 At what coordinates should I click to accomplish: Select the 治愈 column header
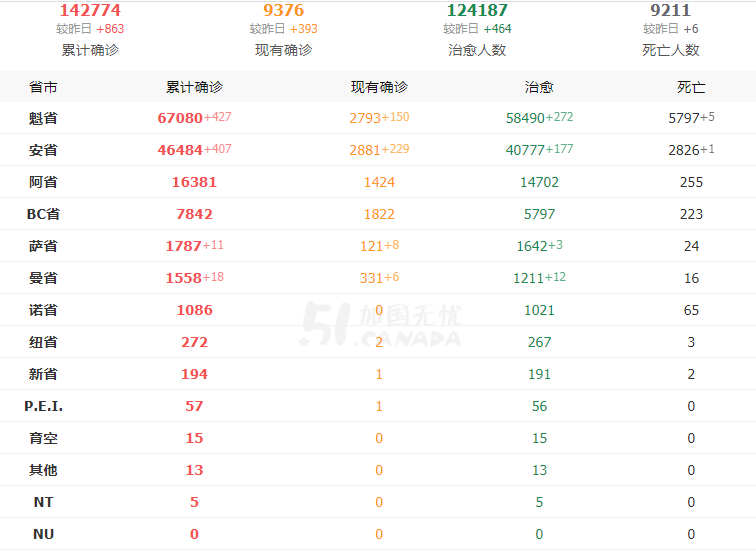click(539, 87)
